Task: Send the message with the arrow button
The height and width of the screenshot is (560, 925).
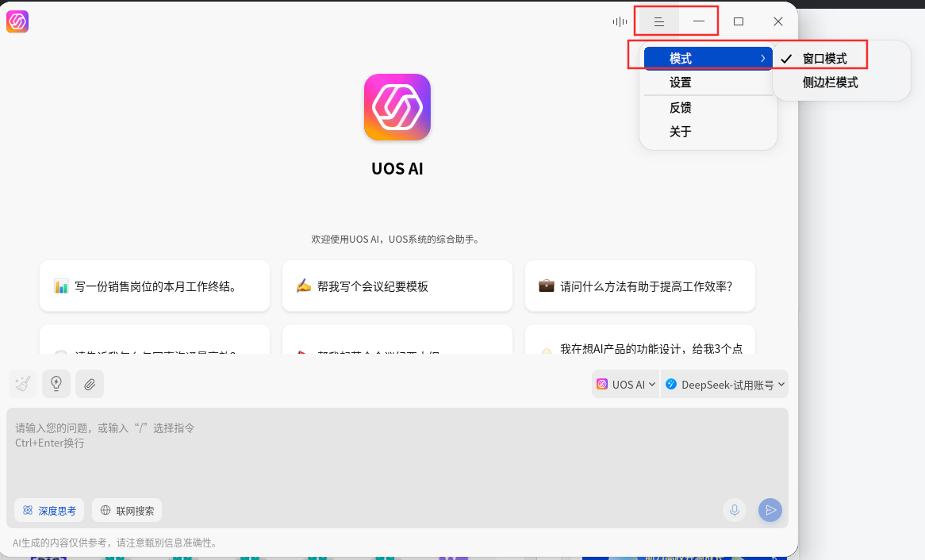Action: [x=770, y=510]
